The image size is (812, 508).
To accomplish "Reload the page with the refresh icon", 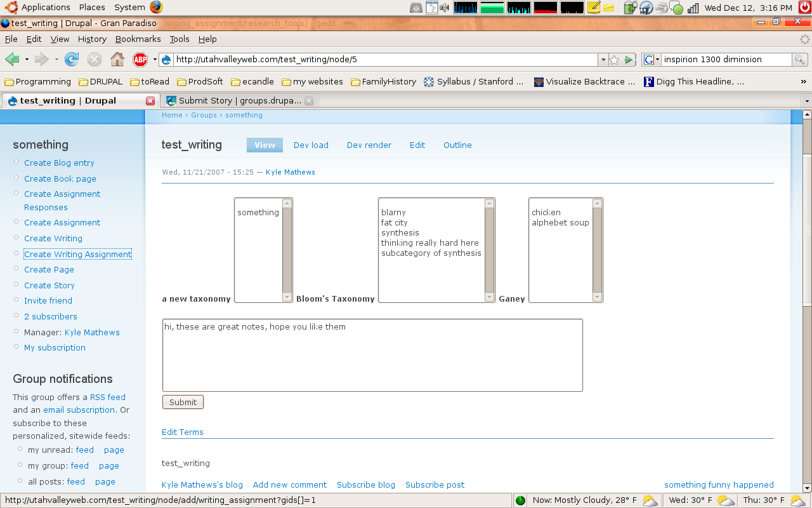I will coord(72,60).
